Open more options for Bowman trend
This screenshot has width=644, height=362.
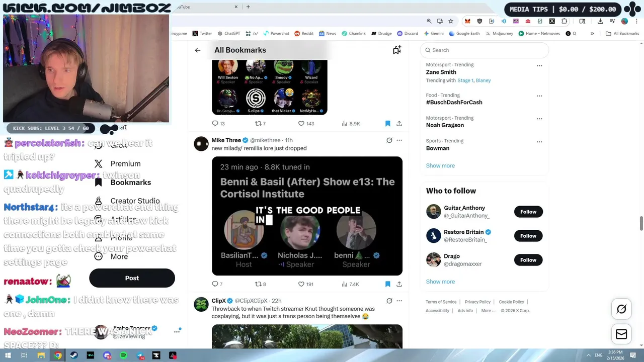click(x=539, y=142)
